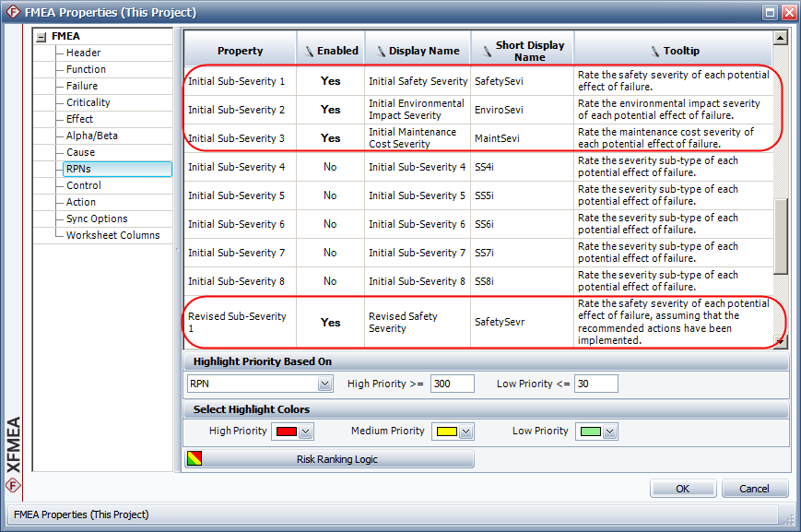Open the RPN highlight priority dropdown
801x532 pixels.
[x=324, y=384]
